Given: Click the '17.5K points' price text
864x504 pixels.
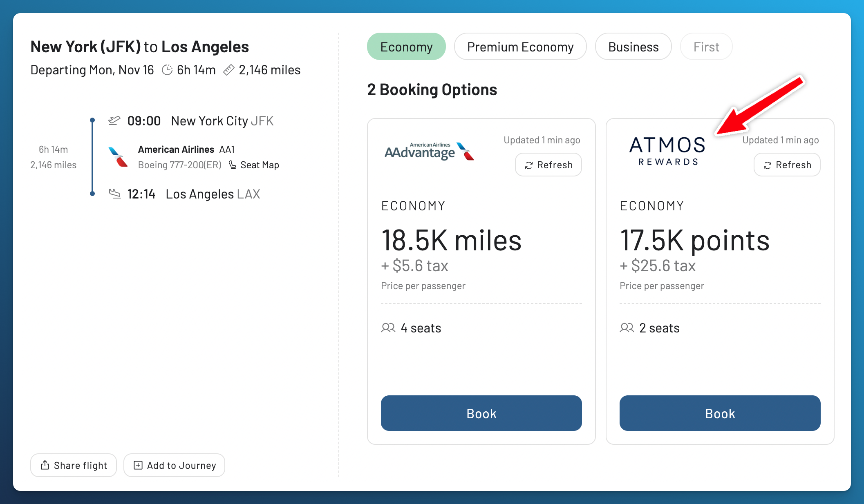Looking at the screenshot, I should [x=694, y=240].
